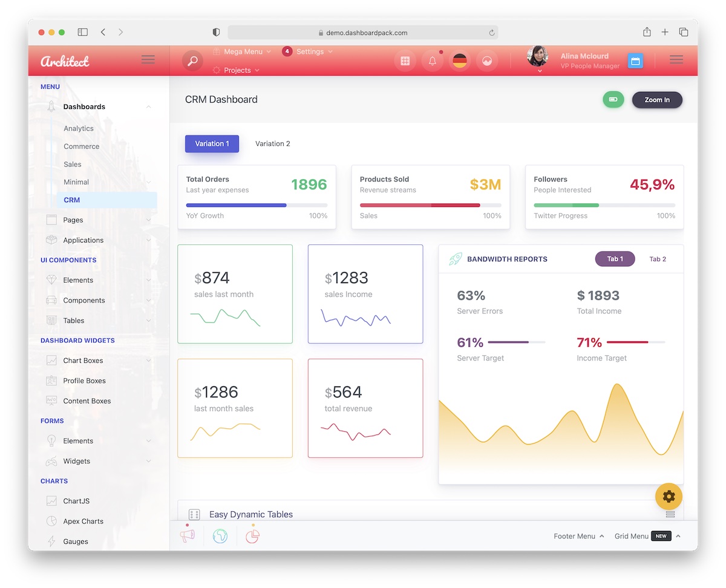Click the search magnifier icon in header
The height and width of the screenshot is (588, 726).
pos(193,60)
